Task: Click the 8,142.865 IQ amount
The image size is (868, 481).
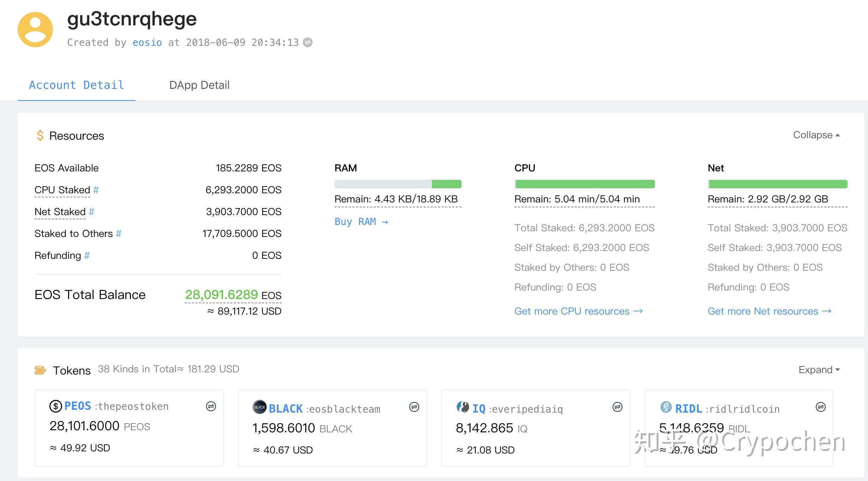Action: tap(492, 428)
